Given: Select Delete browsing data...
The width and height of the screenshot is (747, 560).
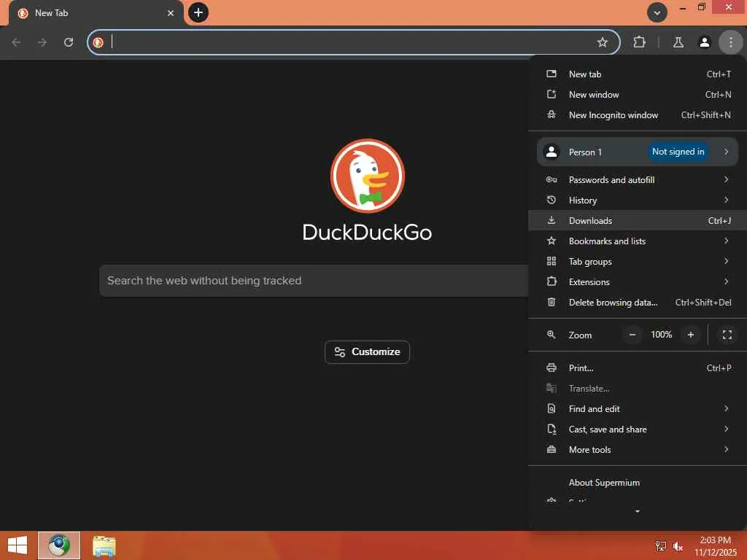Looking at the screenshot, I should point(638,303).
